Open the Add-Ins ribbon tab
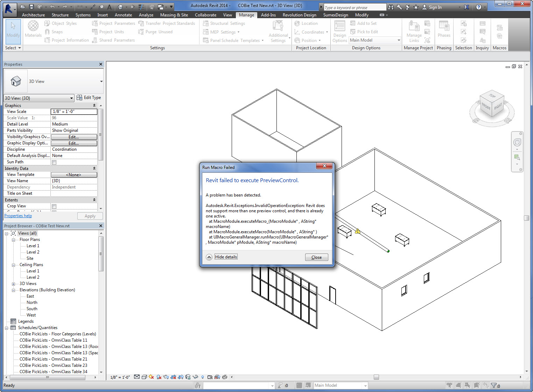This screenshot has width=533, height=392. tap(268, 15)
